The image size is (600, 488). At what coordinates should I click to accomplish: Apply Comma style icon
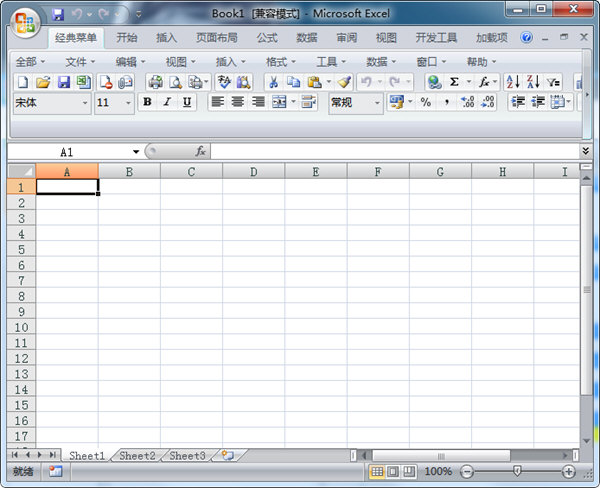[447, 102]
